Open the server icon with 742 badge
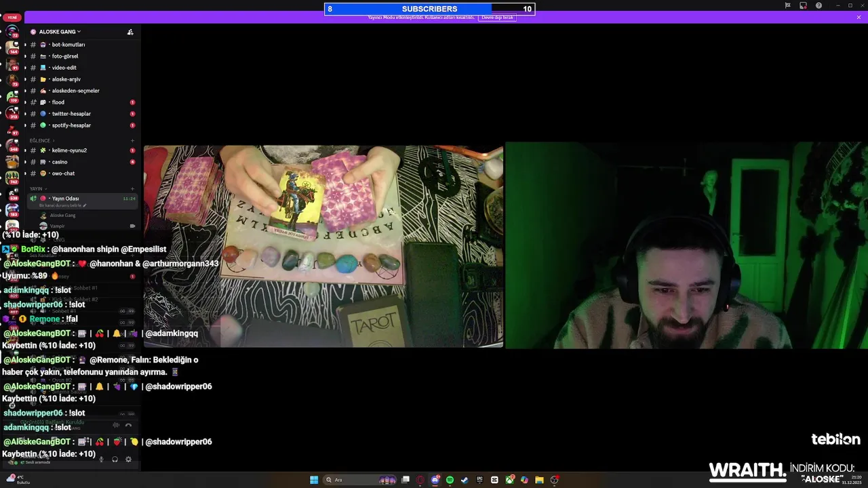Image resolution: width=868 pixels, height=488 pixels. [12, 178]
